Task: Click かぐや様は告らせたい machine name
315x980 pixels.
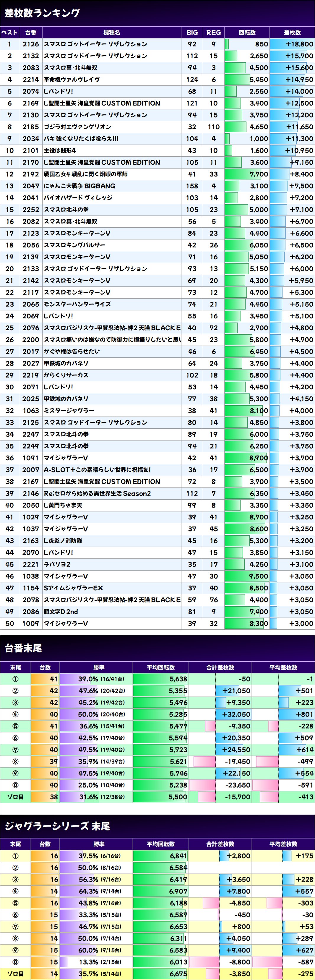Action: pos(72,351)
